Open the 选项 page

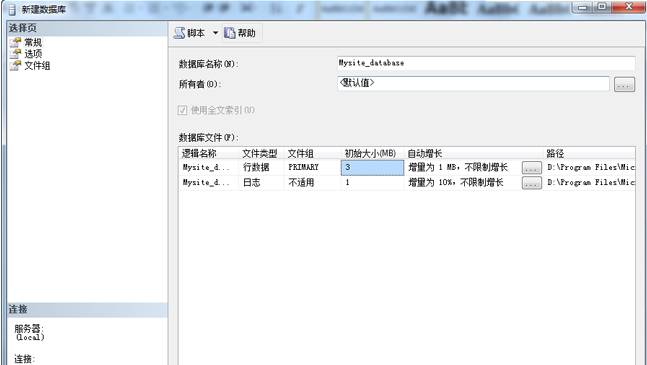point(33,54)
